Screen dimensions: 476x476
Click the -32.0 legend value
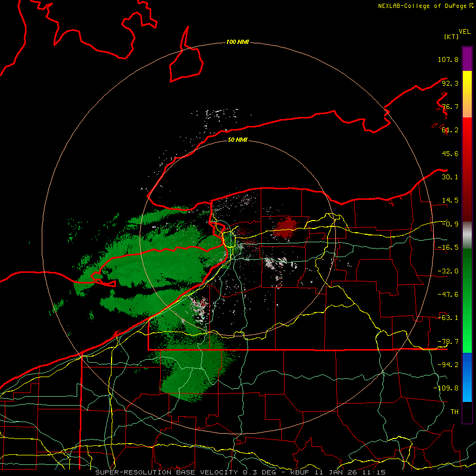tap(448, 271)
